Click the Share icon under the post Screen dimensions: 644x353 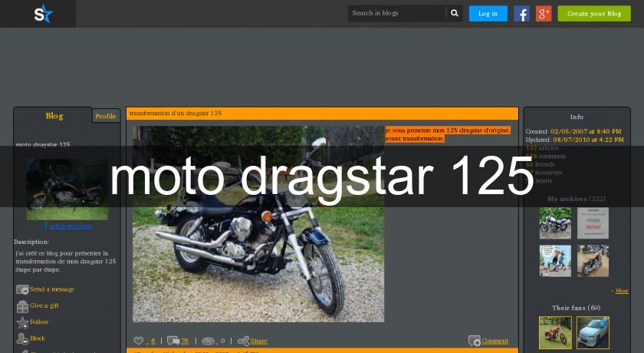point(244,341)
